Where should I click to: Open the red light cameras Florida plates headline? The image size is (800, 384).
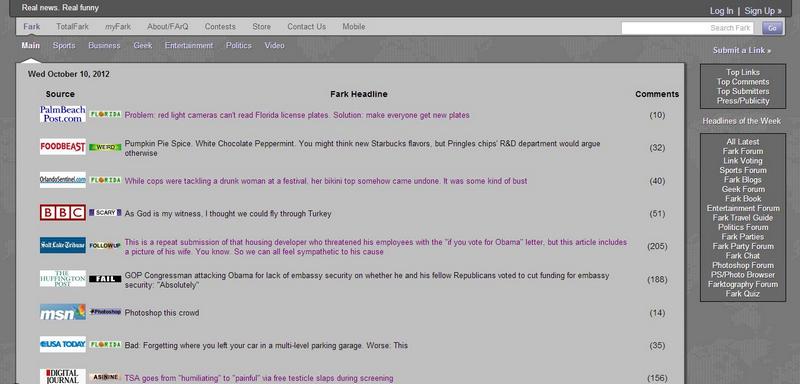(297, 115)
